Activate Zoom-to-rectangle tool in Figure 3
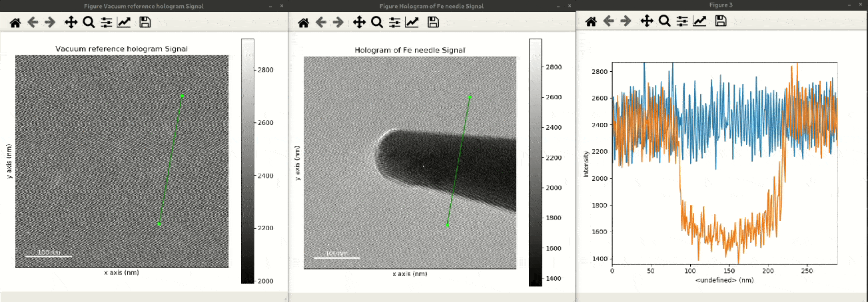Image resolution: width=868 pixels, height=302 pixels. tap(664, 21)
